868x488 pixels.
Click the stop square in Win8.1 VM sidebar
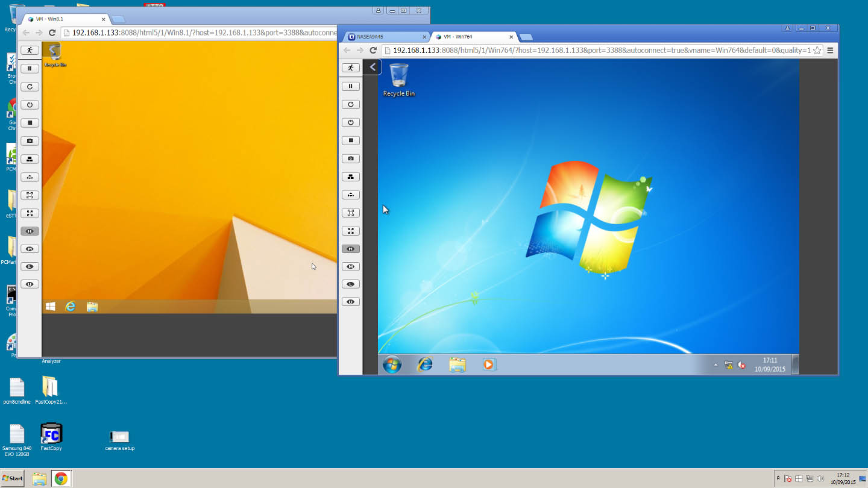coord(30,123)
